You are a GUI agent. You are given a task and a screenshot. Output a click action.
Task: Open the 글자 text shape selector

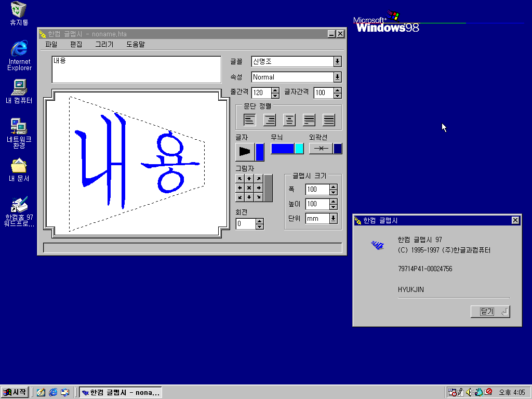click(x=245, y=151)
